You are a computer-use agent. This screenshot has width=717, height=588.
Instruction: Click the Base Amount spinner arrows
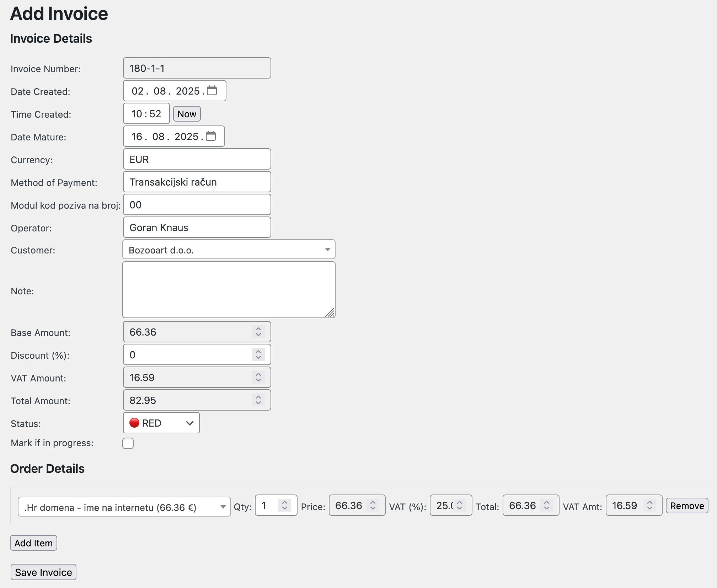click(x=258, y=332)
